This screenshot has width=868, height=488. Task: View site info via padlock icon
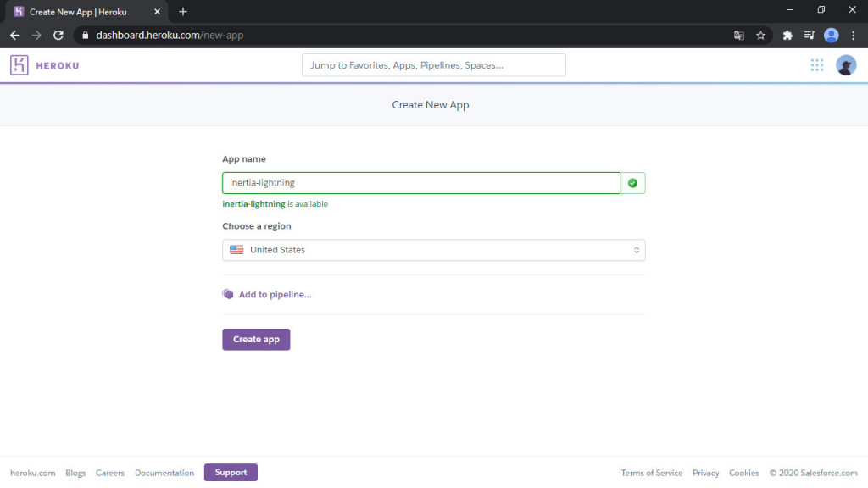(x=85, y=36)
